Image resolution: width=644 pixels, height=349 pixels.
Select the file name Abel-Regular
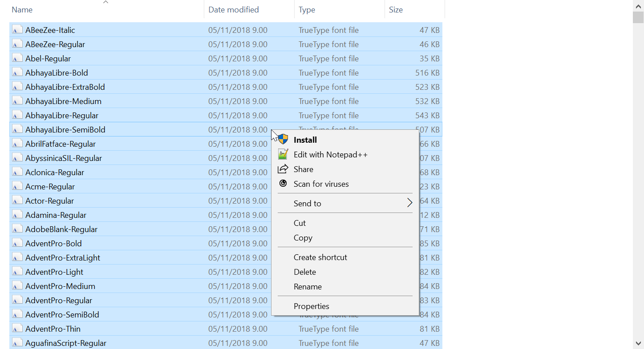(48, 59)
